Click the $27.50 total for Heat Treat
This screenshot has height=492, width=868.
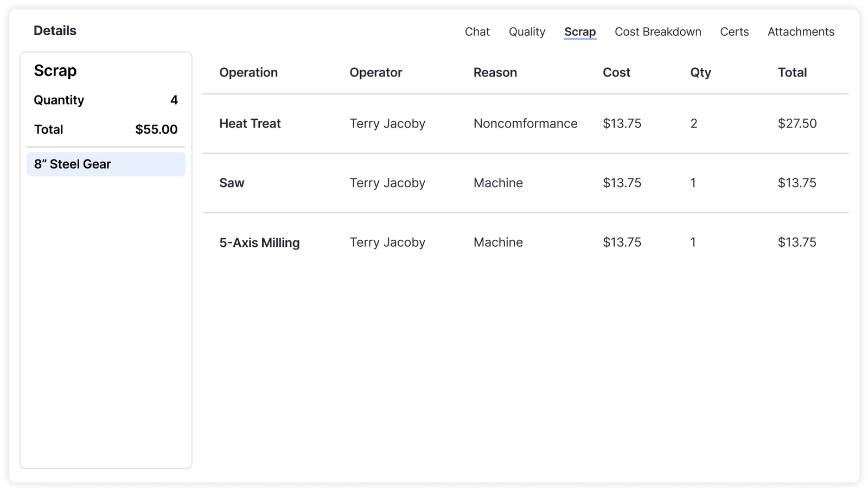pyautogui.click(x=797, y=123)
